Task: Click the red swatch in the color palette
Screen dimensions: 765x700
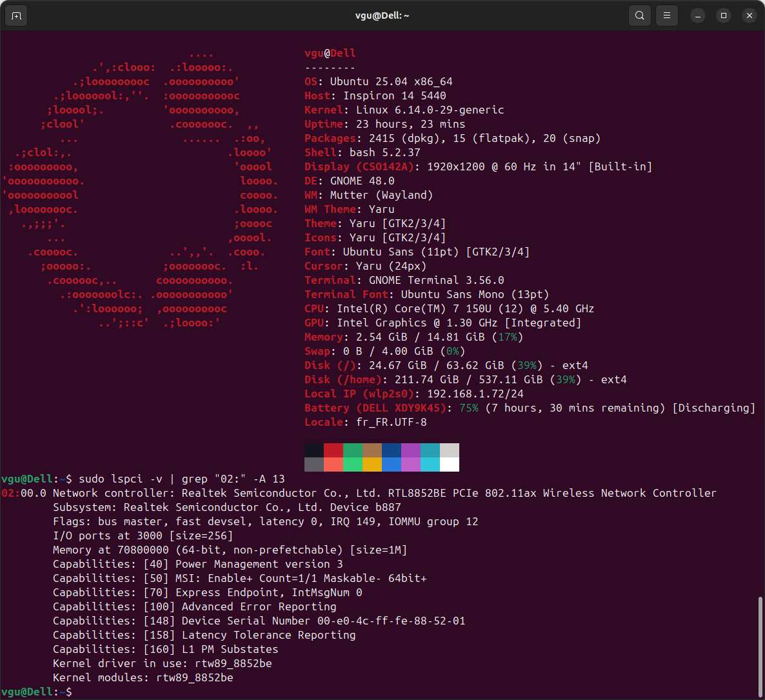Action: [x=333, y=450]
